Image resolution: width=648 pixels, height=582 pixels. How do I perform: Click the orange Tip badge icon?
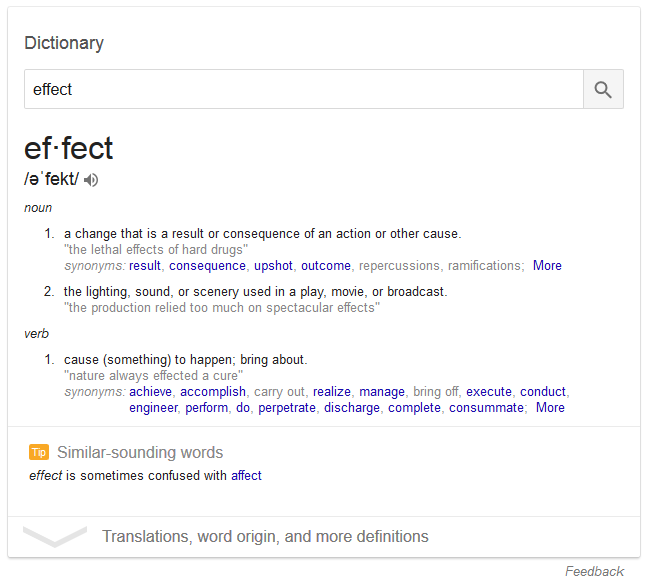[x=39, y=452]
